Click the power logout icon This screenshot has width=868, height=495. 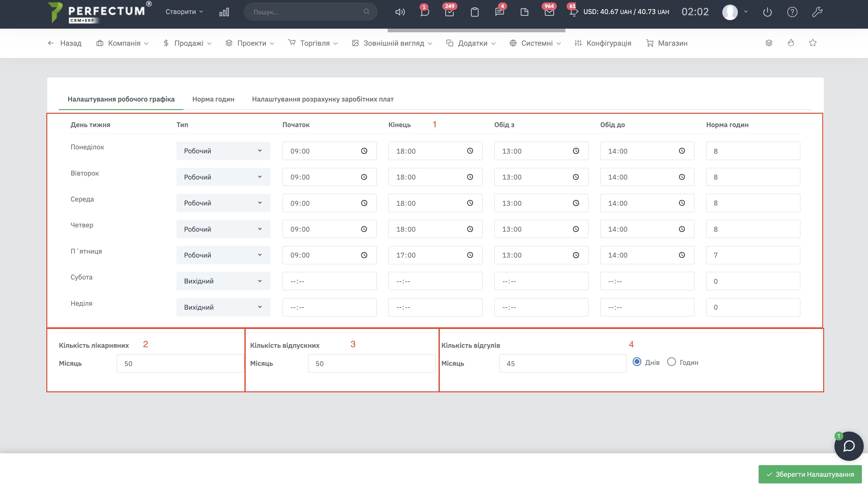coord(767,12)
